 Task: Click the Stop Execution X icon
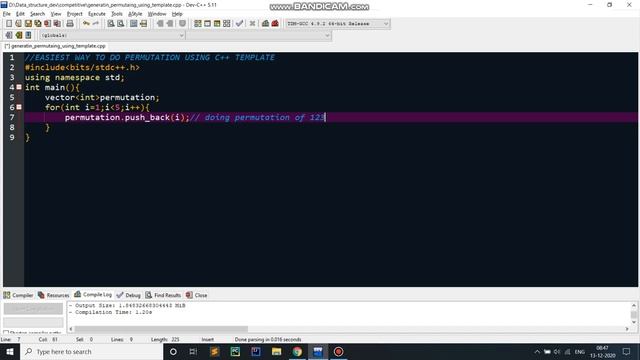point(252,24)
